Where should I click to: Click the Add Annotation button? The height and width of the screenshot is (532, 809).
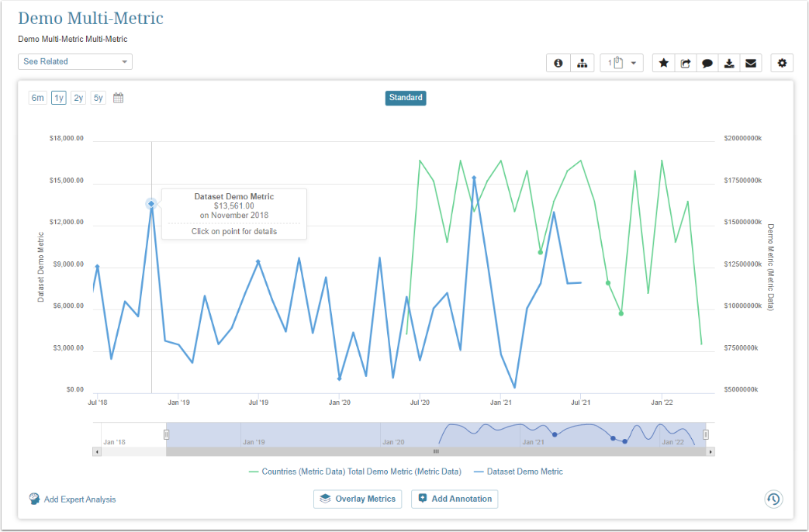[455, 499]
